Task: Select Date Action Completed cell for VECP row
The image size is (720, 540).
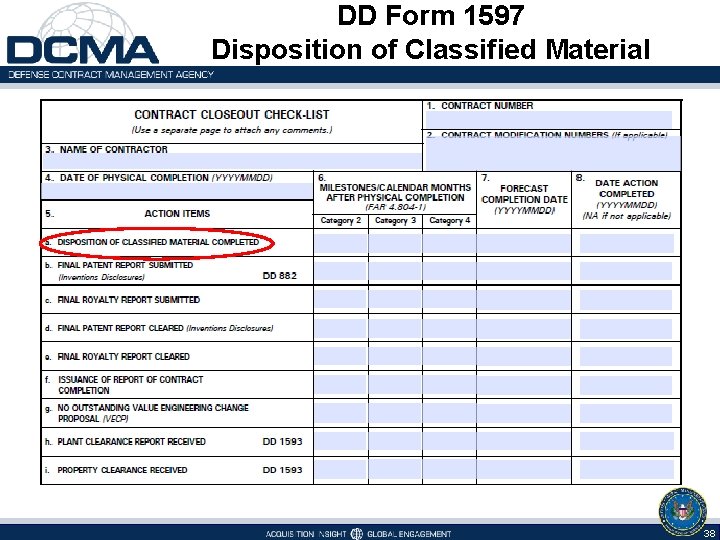Action: (626, 413)
